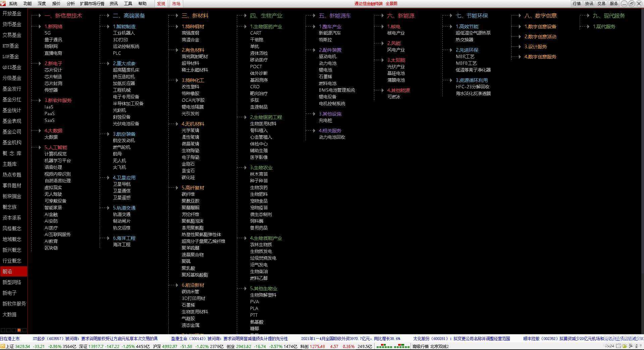Open the 扩展市场行情 menu
The width and height of the screenshot is (644, 350).
click(x=92, y=3)
